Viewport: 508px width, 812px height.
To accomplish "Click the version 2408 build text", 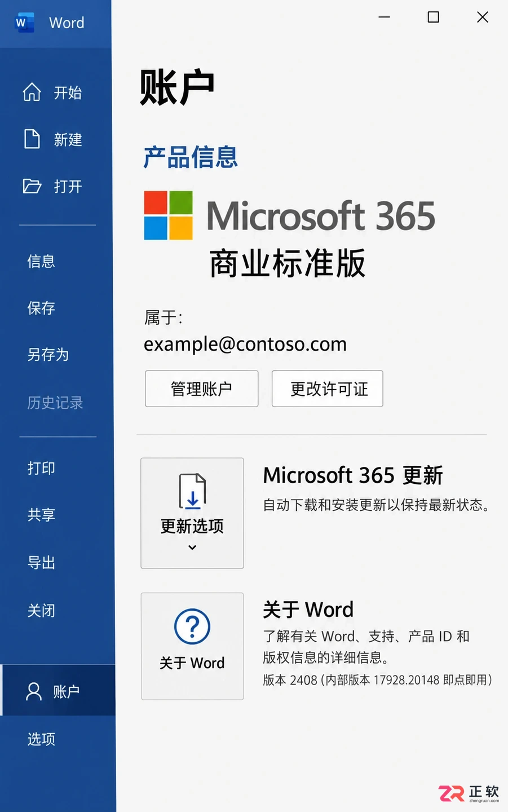I will click(x=377, y=680).
